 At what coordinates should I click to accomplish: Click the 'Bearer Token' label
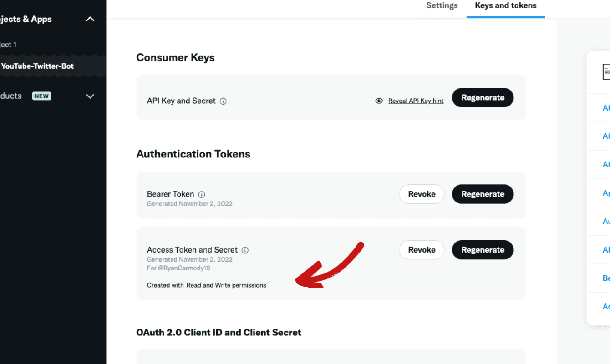pyautogui.click(x=170, y=194)
